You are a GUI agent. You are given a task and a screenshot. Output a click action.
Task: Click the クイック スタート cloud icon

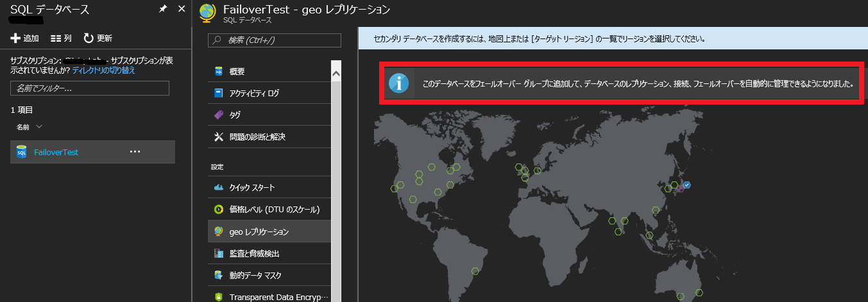coord(218,187)
